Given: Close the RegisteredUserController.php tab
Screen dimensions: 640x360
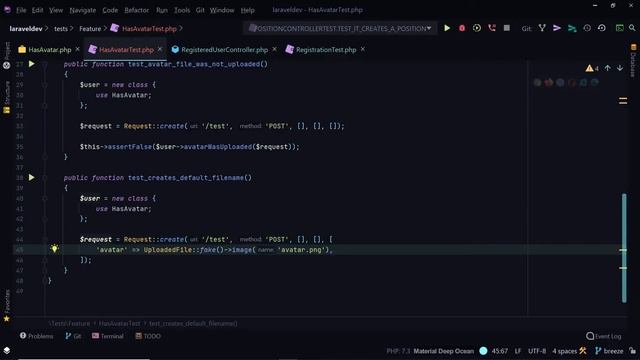Looking at the screenshot, I should [274, 49].
